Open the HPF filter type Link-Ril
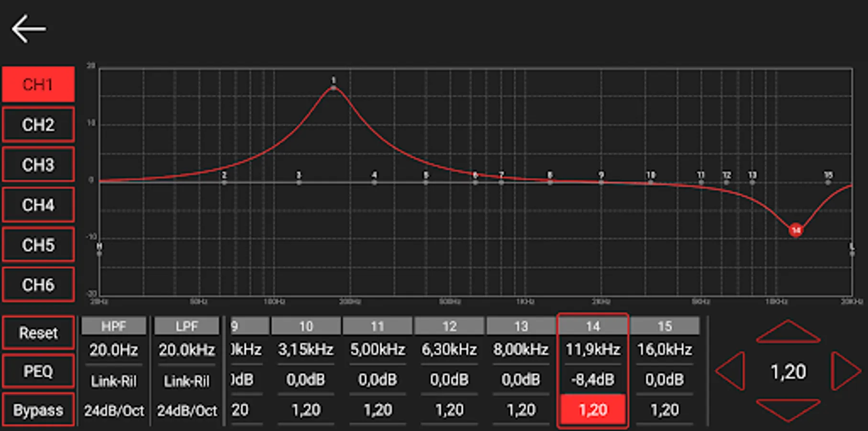 coord(114,381)
